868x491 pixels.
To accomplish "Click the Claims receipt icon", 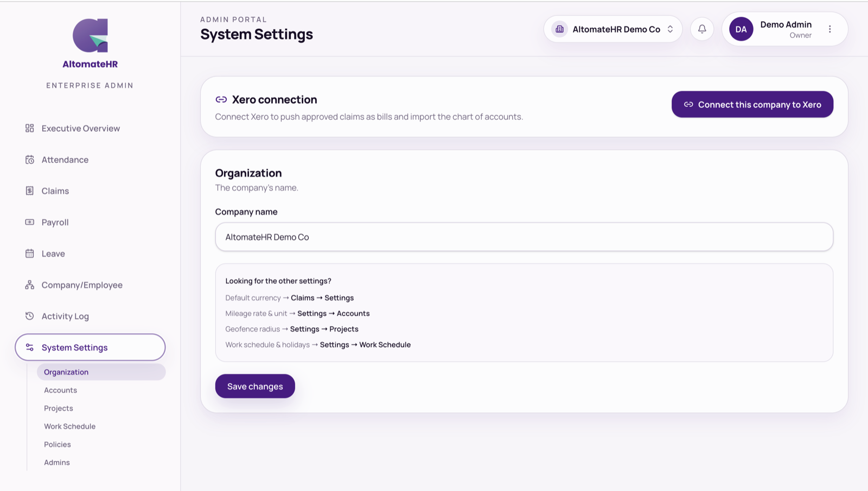I will [30, 191].
